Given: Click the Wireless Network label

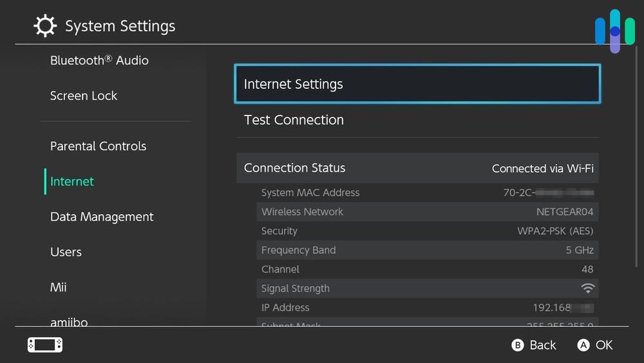Looking at the screenshot, I should (x=302, y=211).
